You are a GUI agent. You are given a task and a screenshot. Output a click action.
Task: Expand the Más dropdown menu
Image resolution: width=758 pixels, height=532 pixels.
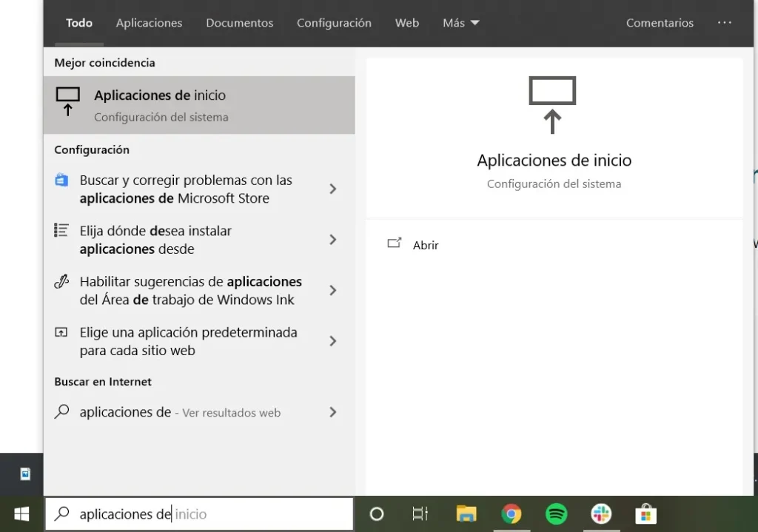click(x=460, y=23)
